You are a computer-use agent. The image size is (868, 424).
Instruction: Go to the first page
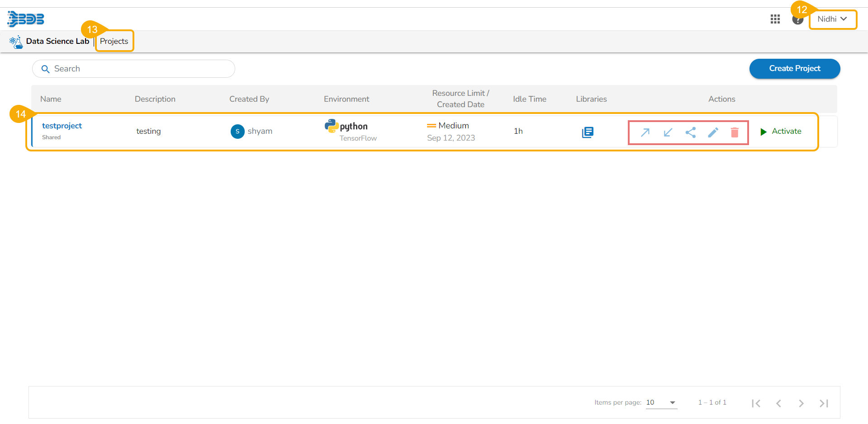[756, 403]
